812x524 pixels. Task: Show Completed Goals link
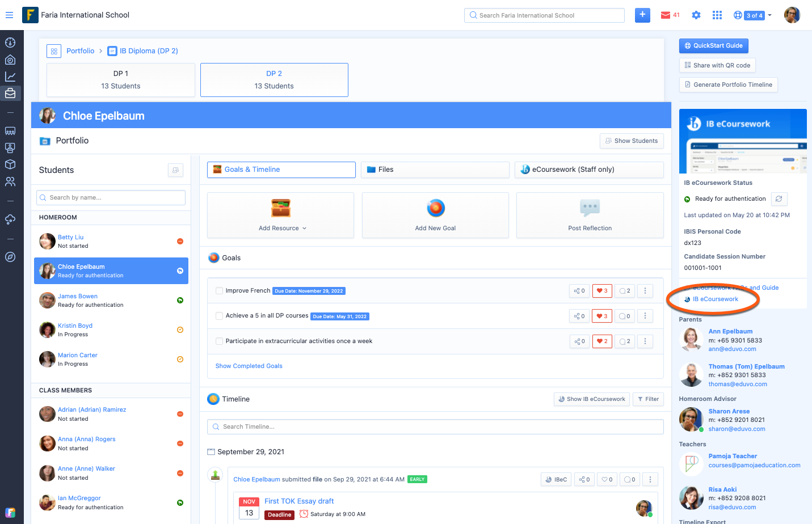[249, 366]
